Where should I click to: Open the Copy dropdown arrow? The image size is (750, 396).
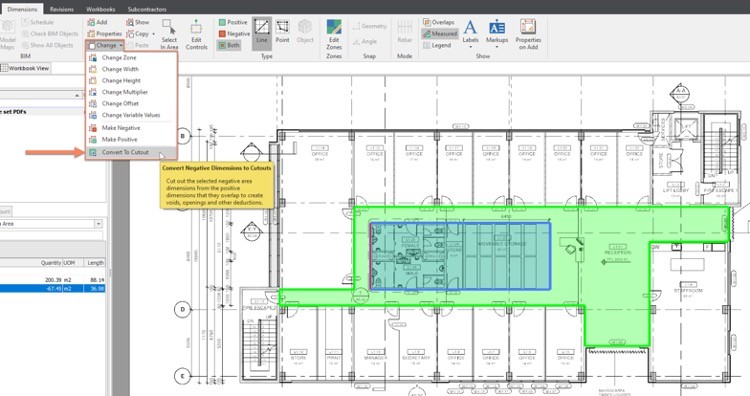154,34
